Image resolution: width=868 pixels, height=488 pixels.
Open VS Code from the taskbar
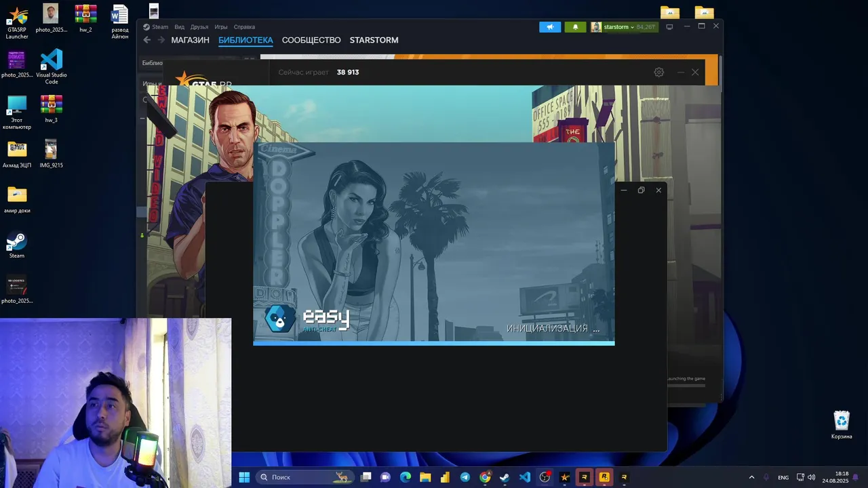pos(525,477)
